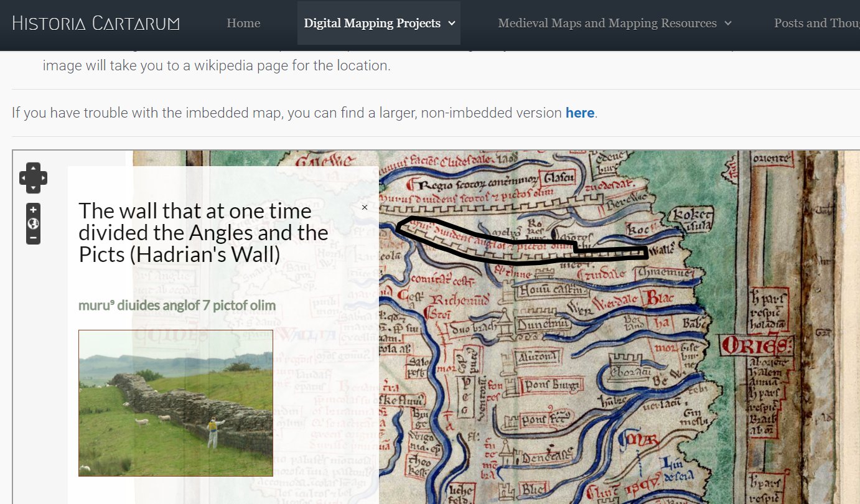Click the outlined wall shape on the map
Image resolution: width=860 pixels, height=504 pixels.
click(521, 242)
